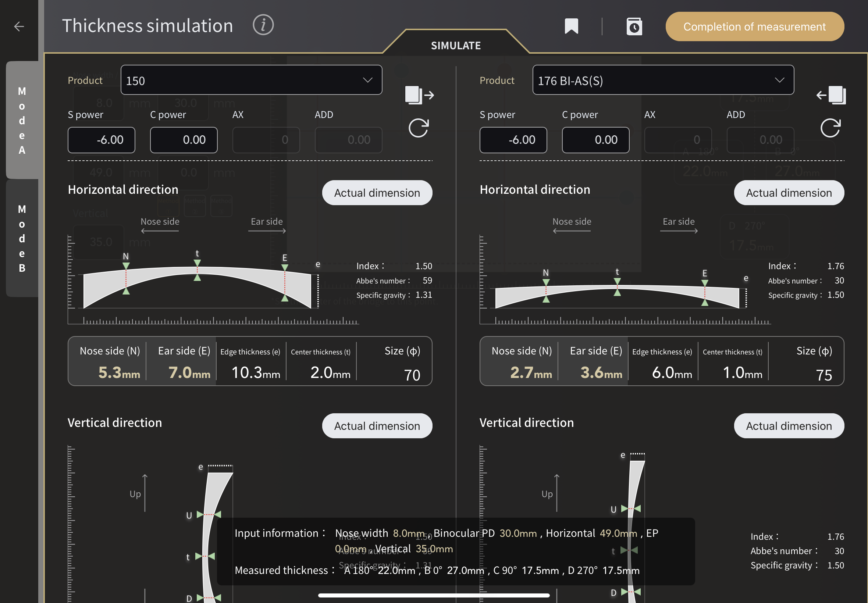Switch to Mode A side tab
868x603 pixels.
pyautogui.click(x=22, y=120)
